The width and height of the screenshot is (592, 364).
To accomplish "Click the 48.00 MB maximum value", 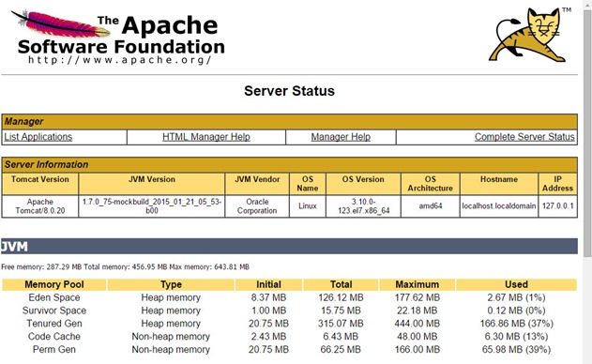I will (x=417, y=337).
